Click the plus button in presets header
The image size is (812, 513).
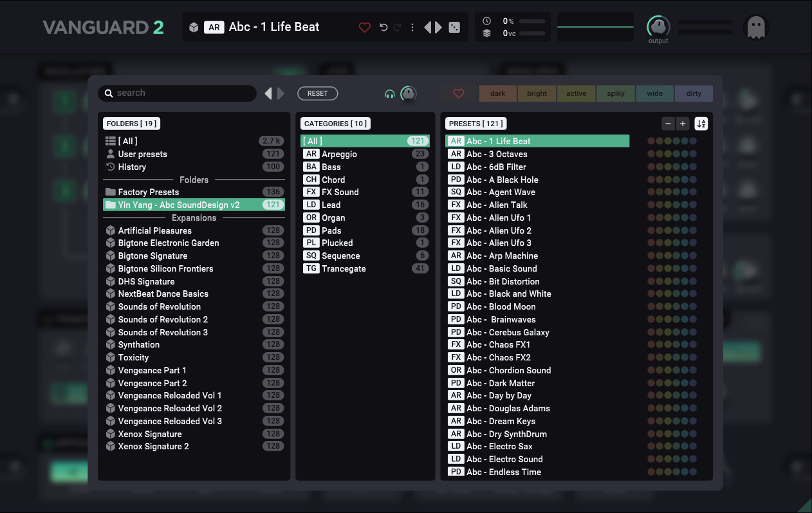pos(683,124)
